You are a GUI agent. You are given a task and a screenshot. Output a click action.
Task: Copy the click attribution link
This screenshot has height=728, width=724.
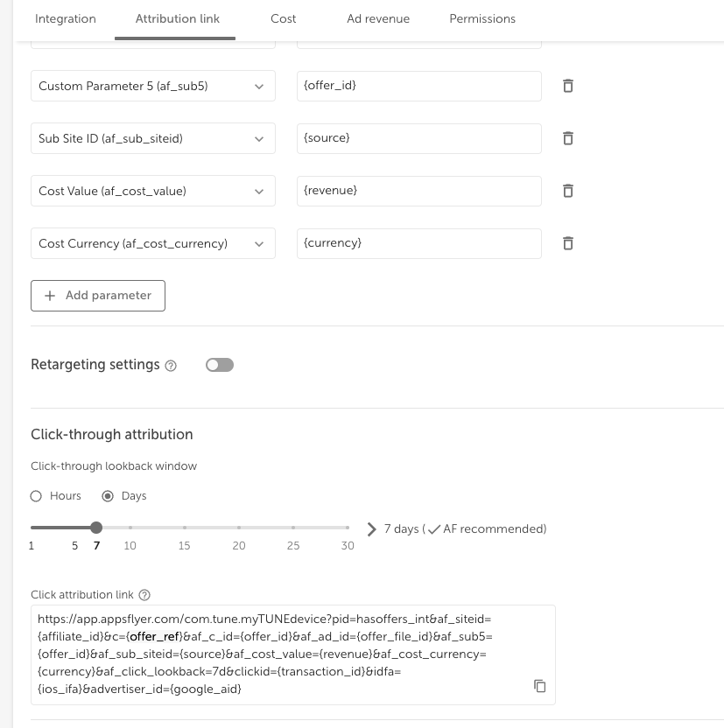[539, 686]
